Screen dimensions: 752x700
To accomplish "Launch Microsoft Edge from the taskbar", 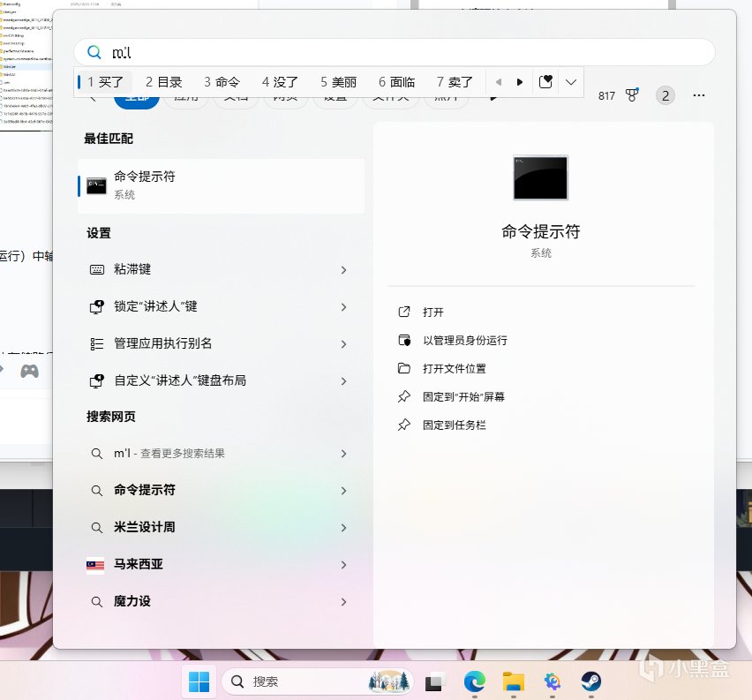I will 474,681.
